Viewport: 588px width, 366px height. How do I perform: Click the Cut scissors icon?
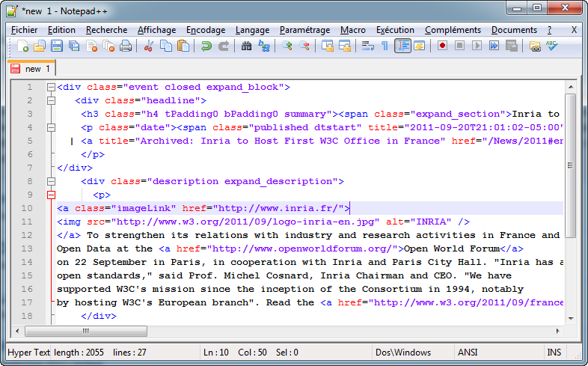coord(148,46)
